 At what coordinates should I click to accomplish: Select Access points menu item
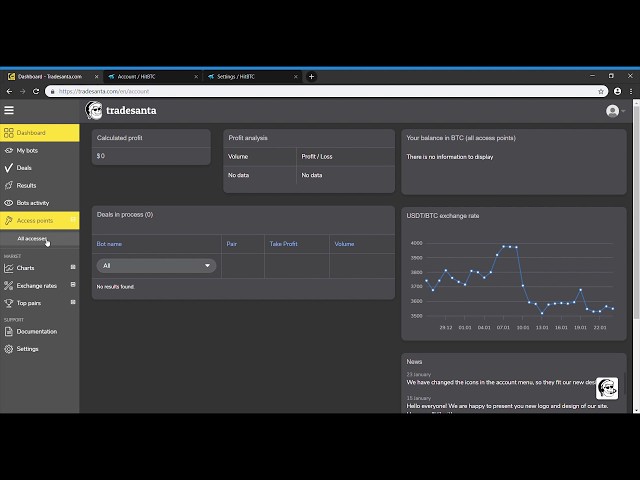(x=40, y=220)
